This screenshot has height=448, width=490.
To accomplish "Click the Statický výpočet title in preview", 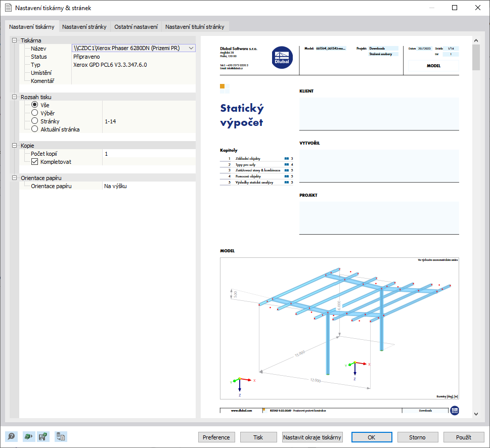I will (242, 115).
